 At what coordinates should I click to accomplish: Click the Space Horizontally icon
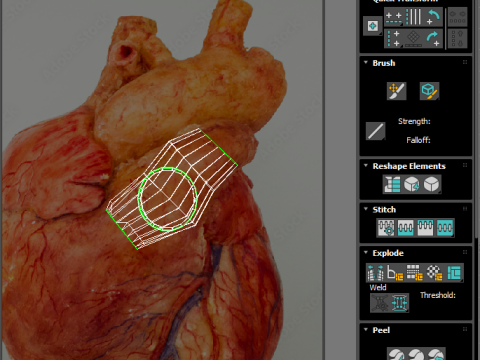pos(457,17)
